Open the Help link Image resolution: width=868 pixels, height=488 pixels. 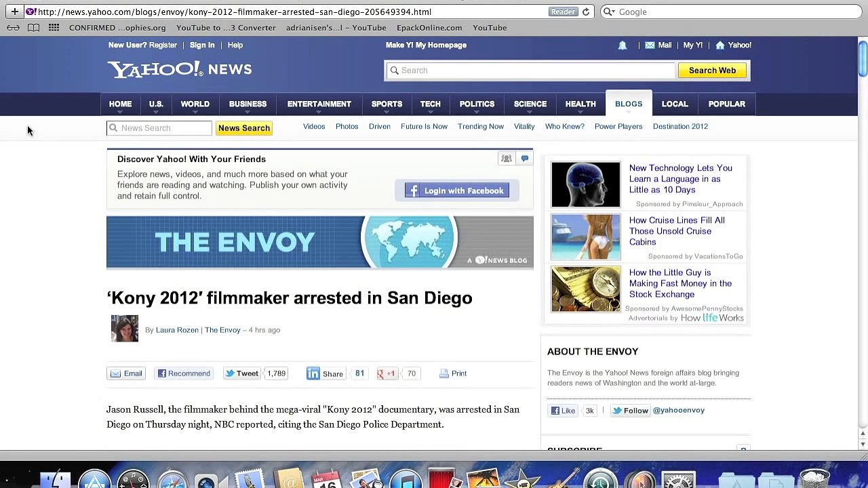point(235,45)
